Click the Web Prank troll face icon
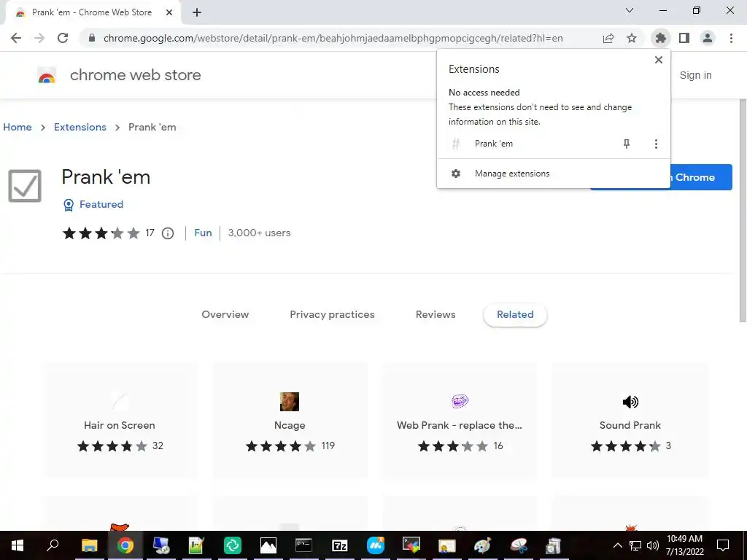This screenshot has width=747, height=560. click(460, 402)
